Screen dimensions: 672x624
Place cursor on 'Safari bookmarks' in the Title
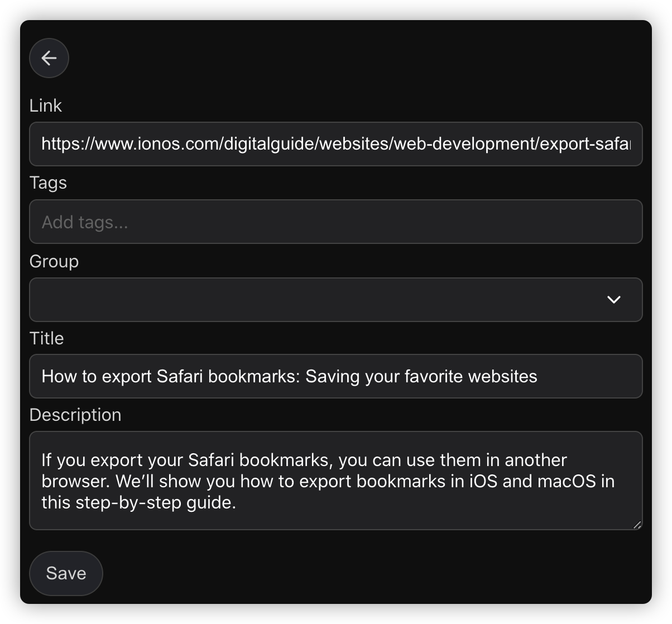(228, 376)
